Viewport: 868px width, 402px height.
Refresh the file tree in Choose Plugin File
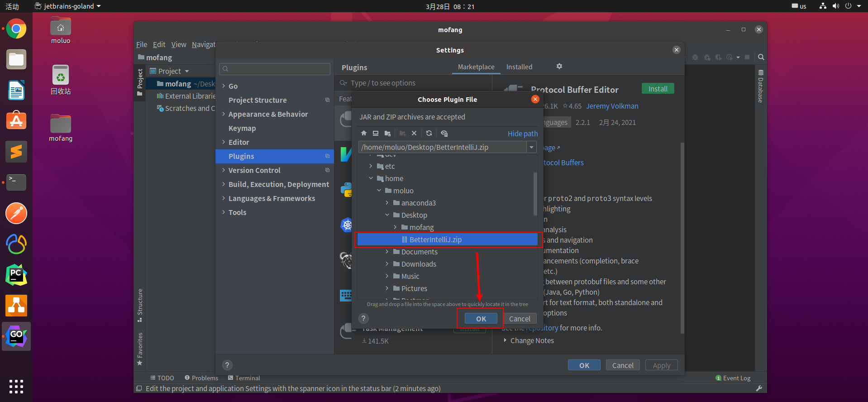coord(429,133)
